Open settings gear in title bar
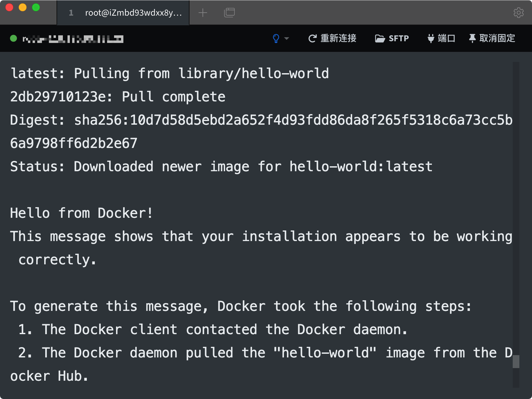The height and width of the screenshot is (399, 532). pos(518,13)
